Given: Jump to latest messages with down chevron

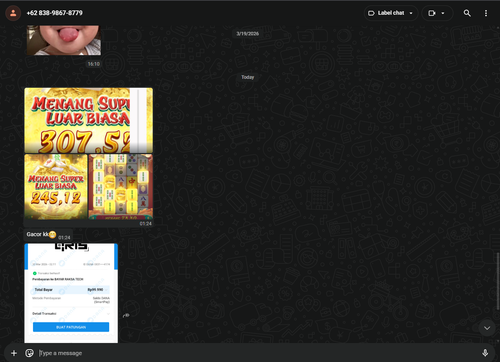Looking at the screenshot, I should [x=487, y=328].
